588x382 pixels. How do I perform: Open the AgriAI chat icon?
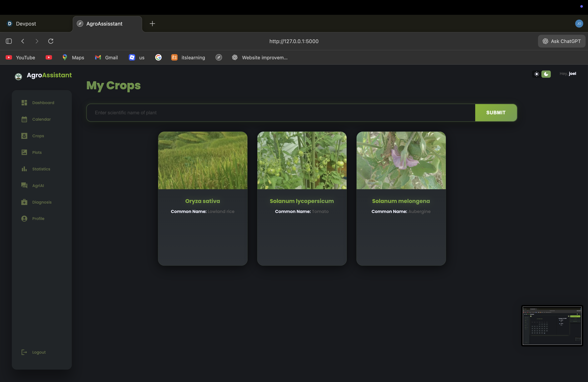[x=24, y=185]
